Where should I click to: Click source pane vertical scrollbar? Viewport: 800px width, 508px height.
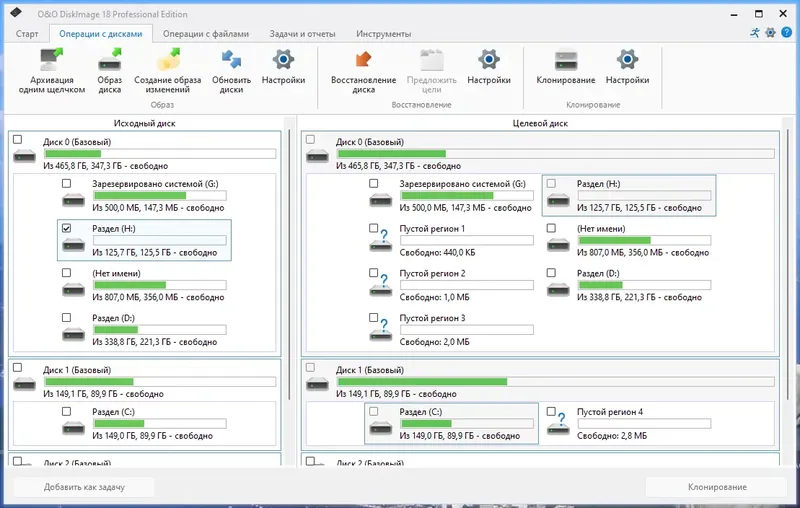coord(289,265)
